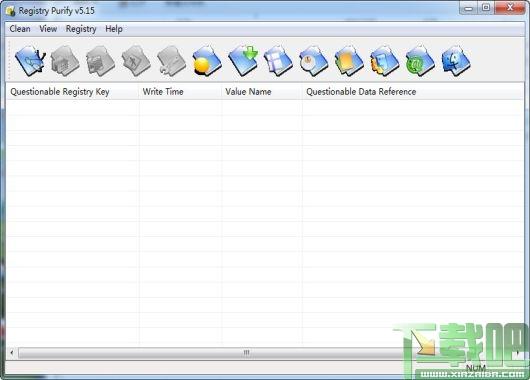Click the folder icon with window panes

click(x=278, y=61)
